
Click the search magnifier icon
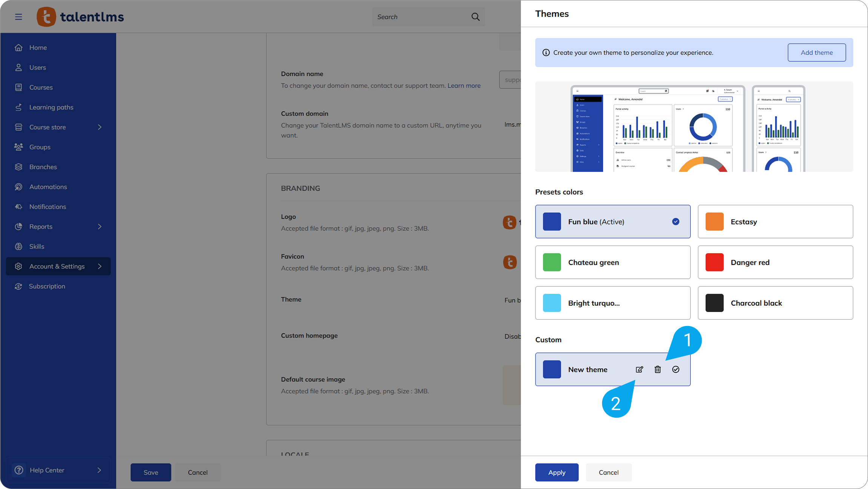click(x=475, y=17)
